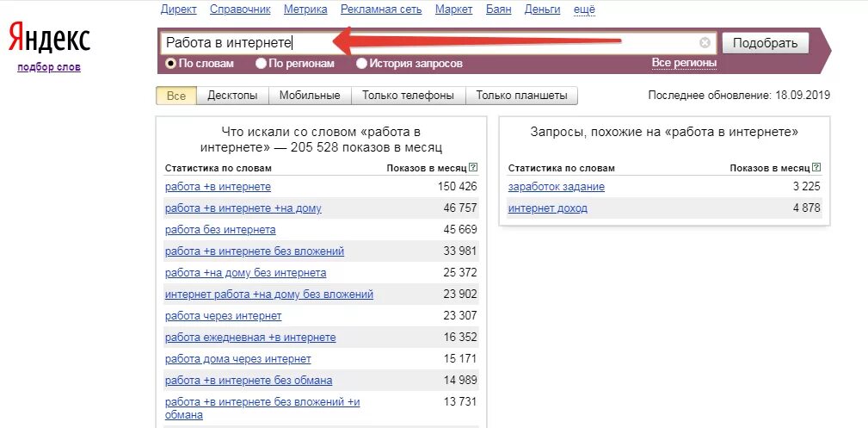Open 'работа ежедневная +в интернете' link
The image size is (868, 428).
coord(250,337)
